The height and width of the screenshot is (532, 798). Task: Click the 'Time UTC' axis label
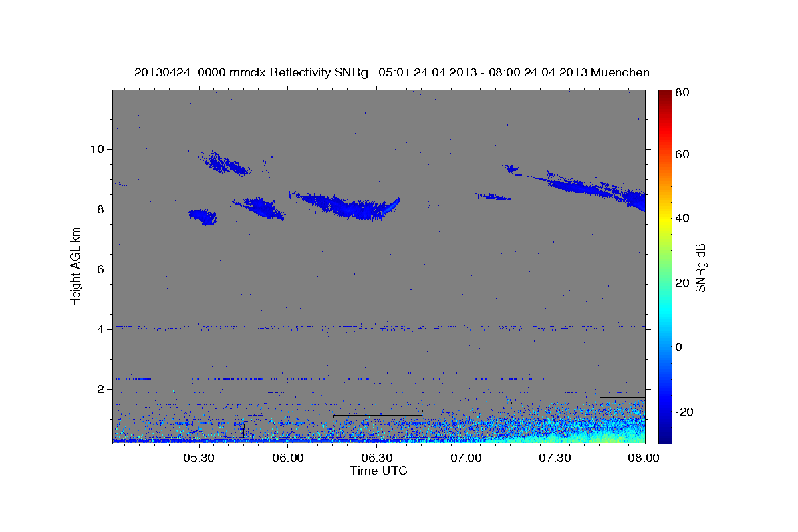coord(378,471)
